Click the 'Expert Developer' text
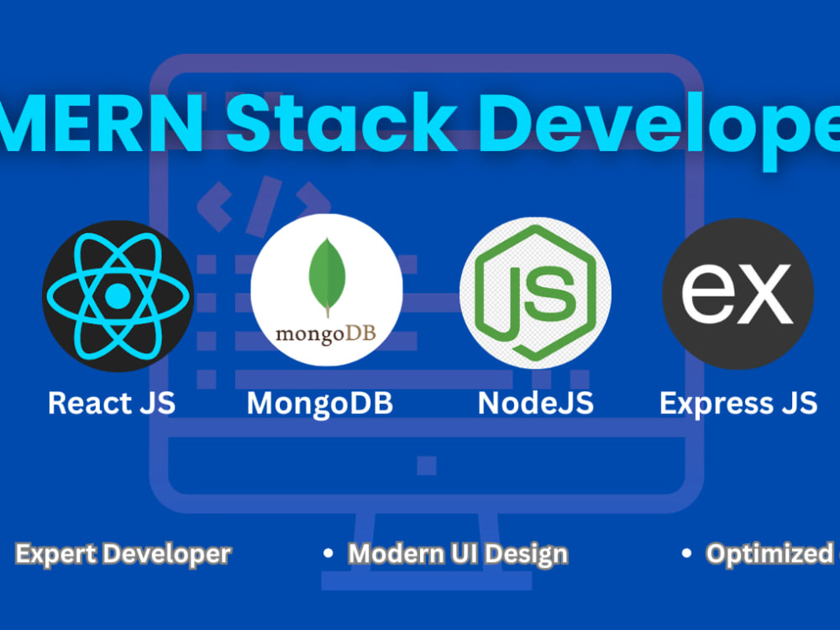840x630 pixels. tap(123, 554)
